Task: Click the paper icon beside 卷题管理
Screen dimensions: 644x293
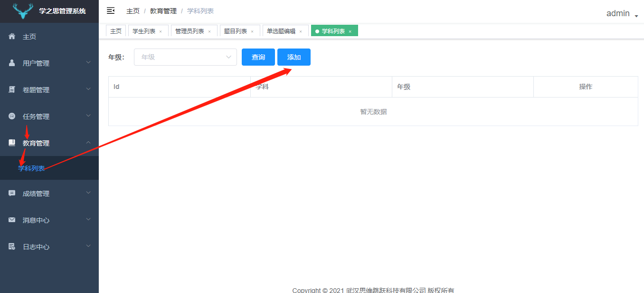Action: pos(12,89)
